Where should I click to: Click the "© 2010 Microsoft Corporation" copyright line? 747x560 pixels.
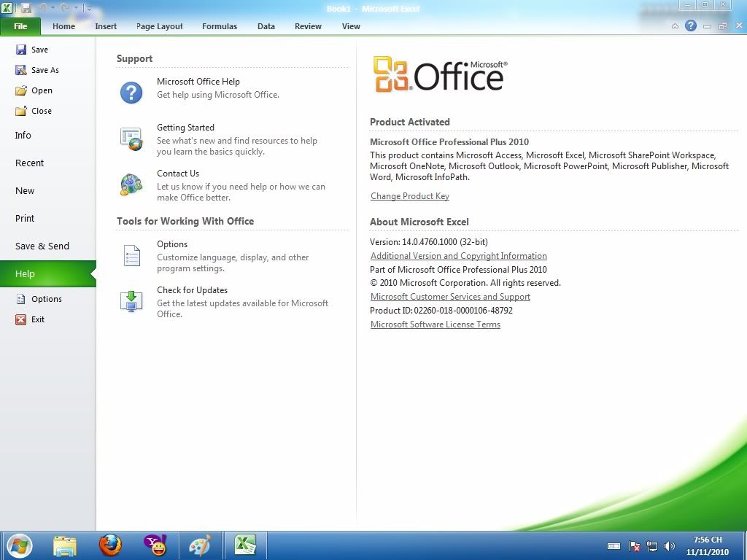[465, 283]
